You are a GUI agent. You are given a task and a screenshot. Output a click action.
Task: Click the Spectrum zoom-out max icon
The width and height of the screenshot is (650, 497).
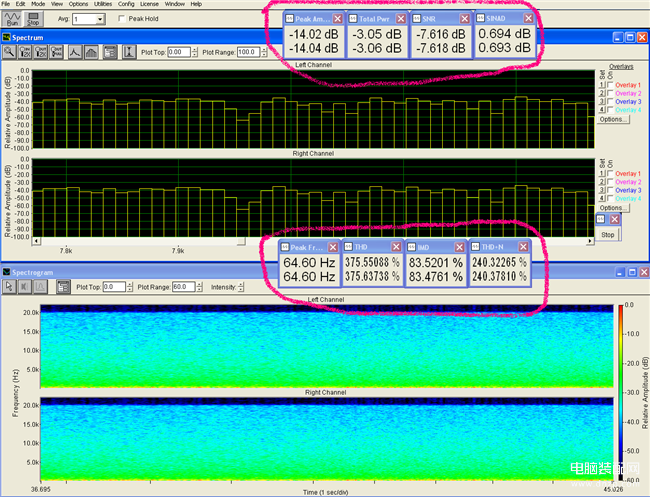[56, 52]
